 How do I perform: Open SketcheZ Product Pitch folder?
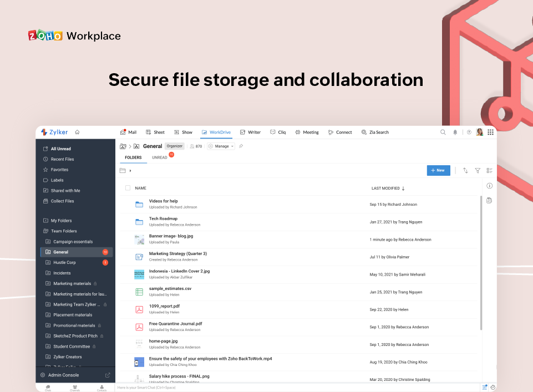point(75,336)
